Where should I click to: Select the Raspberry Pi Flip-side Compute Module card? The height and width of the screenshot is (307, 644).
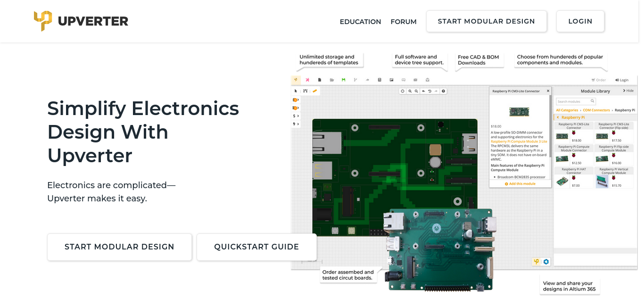pos(614,155)
